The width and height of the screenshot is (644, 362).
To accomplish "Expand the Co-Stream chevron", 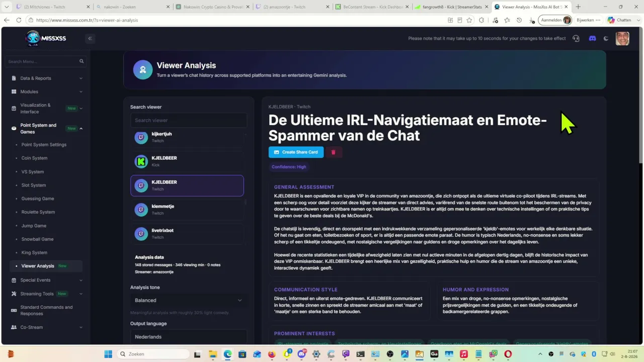I will (x=81, y=327).
